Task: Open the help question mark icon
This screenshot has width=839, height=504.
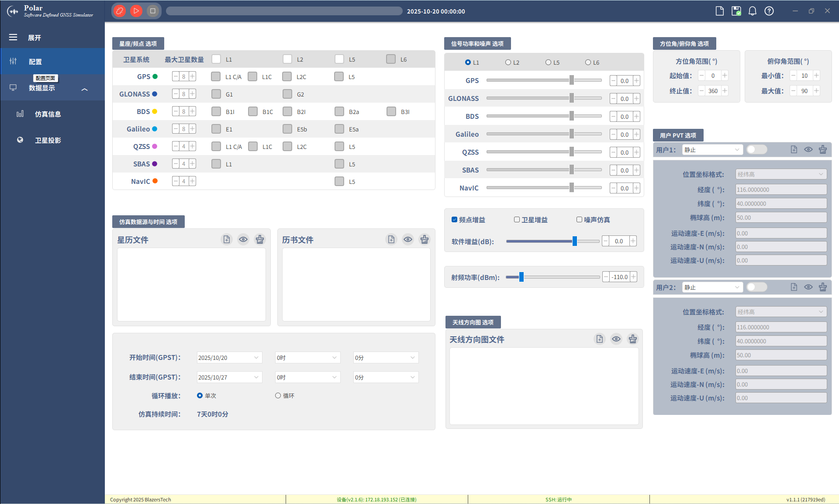Action: click(769, 11)
